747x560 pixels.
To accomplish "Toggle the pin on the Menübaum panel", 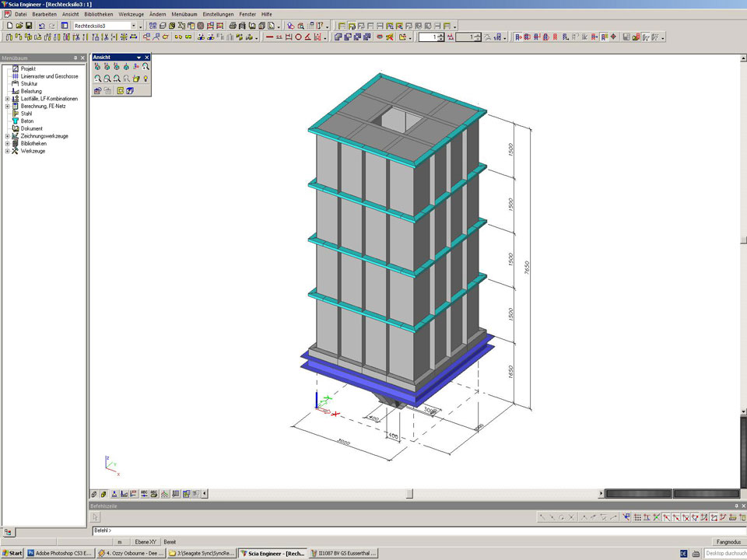I will point(75,58).
